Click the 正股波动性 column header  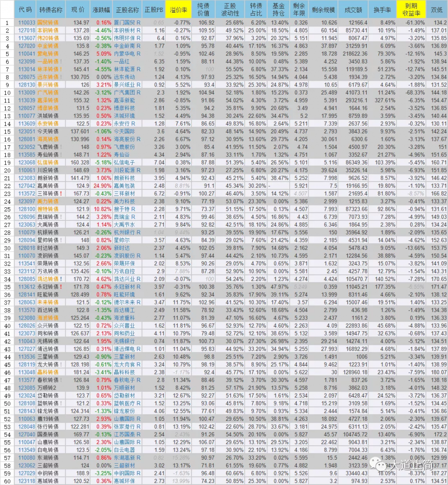(230, 10)
